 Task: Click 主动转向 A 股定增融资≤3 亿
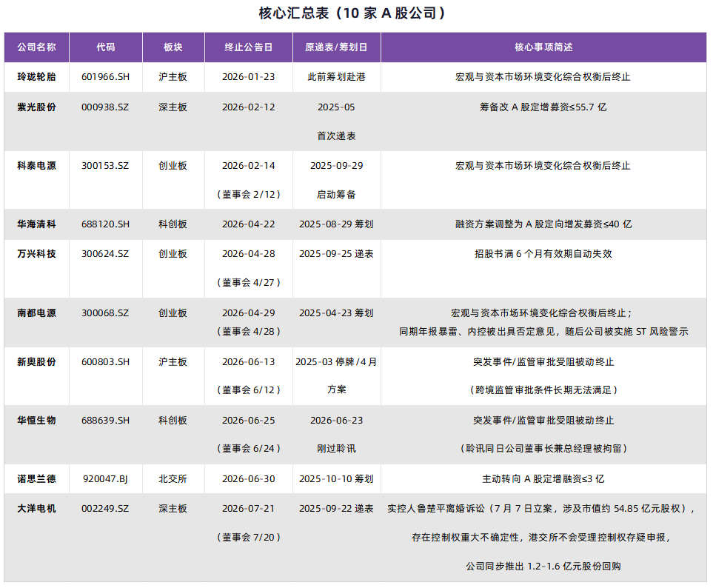tap(543, 479)
